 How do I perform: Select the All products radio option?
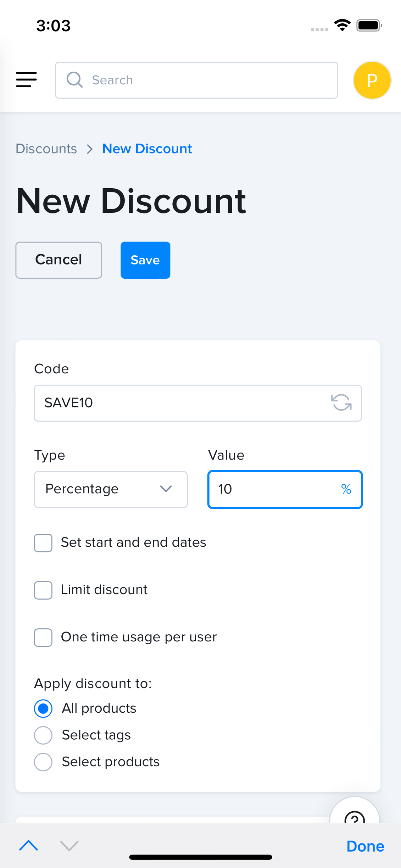[43, 708]
